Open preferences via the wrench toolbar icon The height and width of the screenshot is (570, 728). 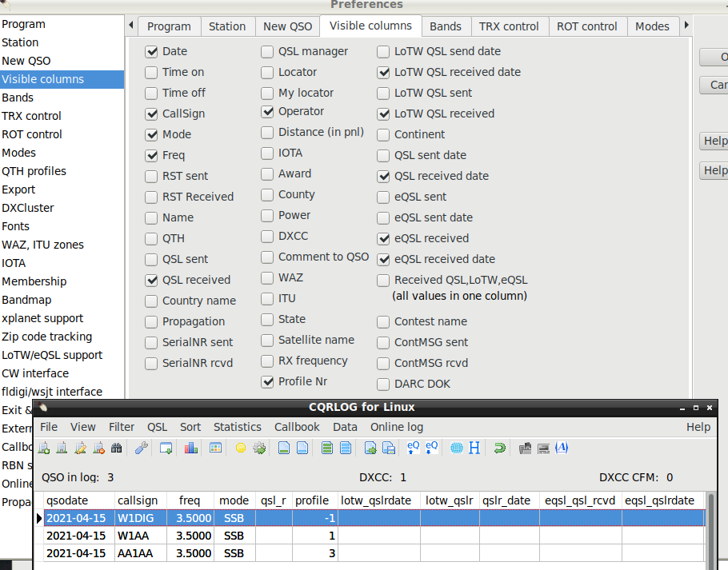(141, 448)
